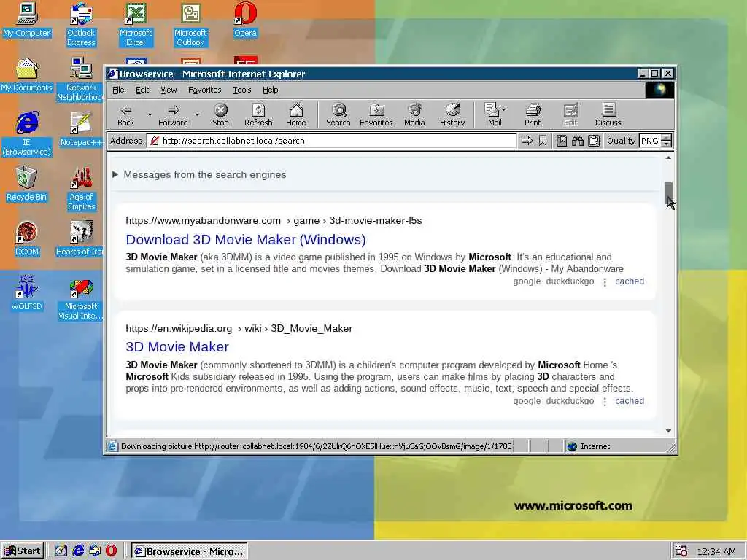
Task: Open the Back history dropdown arrow
Action: pyautogui.click(x=149, y=114)
